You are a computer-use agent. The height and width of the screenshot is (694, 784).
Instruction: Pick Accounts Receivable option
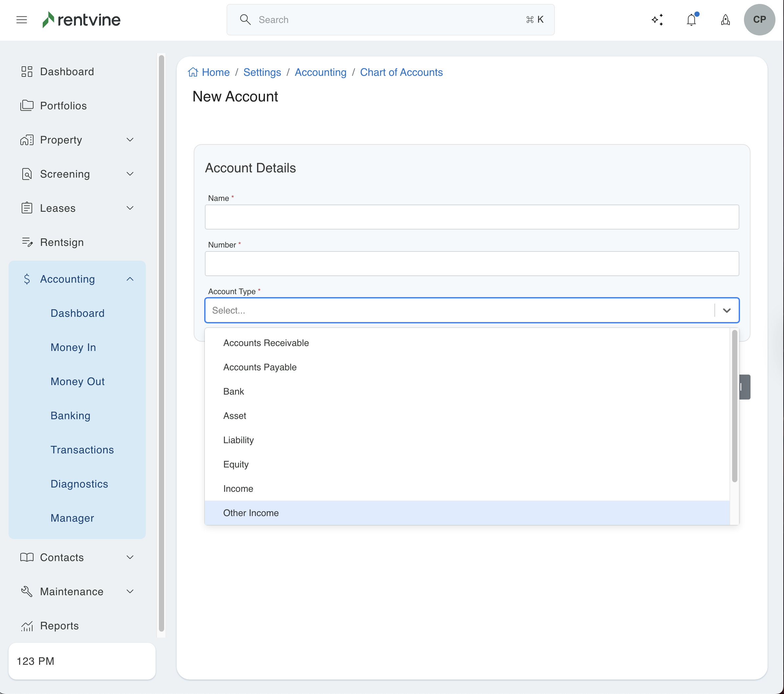[x=266, y=343]
